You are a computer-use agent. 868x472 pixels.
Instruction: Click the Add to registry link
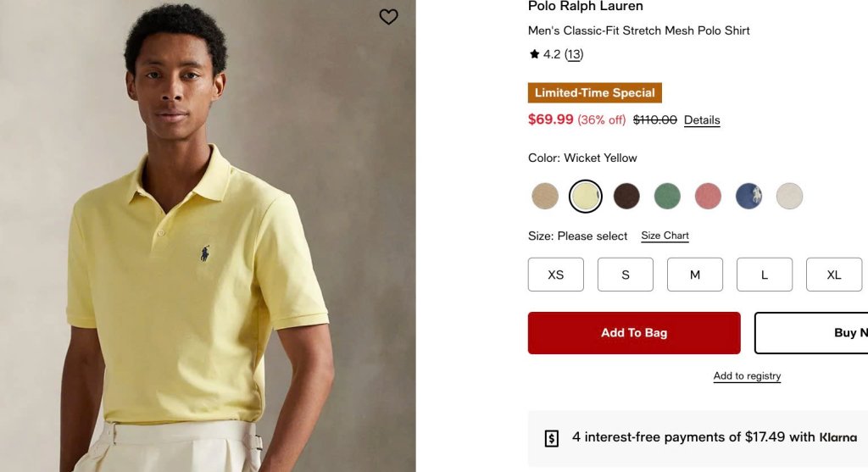point(747,375)
